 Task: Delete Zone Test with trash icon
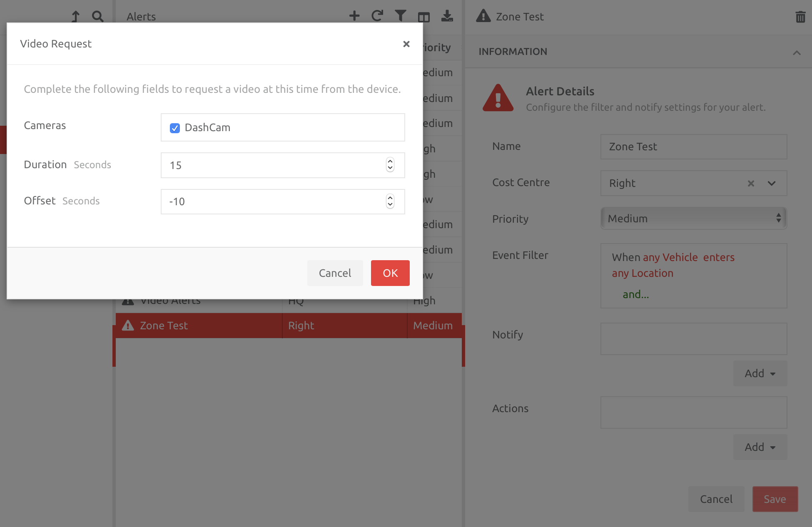[x=800, y=17]
